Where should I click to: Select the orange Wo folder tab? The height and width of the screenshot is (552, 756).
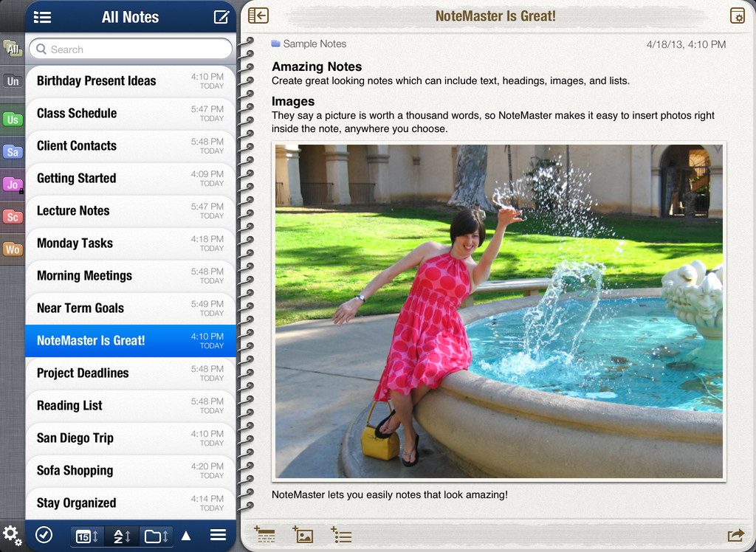13,249
